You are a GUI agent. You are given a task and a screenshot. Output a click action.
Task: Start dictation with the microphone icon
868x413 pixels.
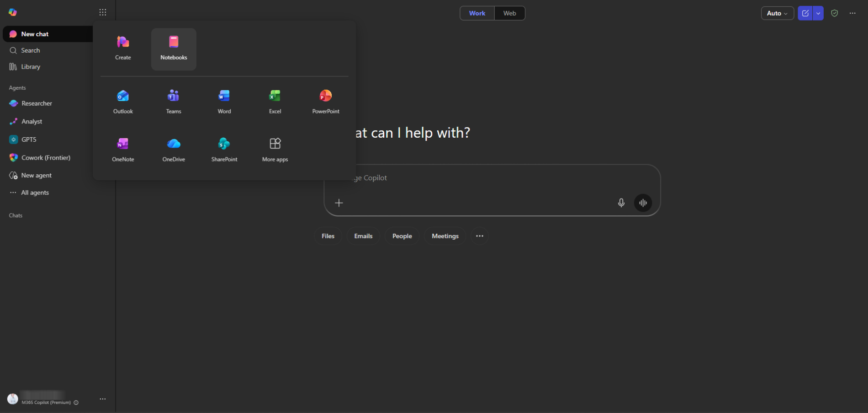pyautogui.click(x=621, y=203)
